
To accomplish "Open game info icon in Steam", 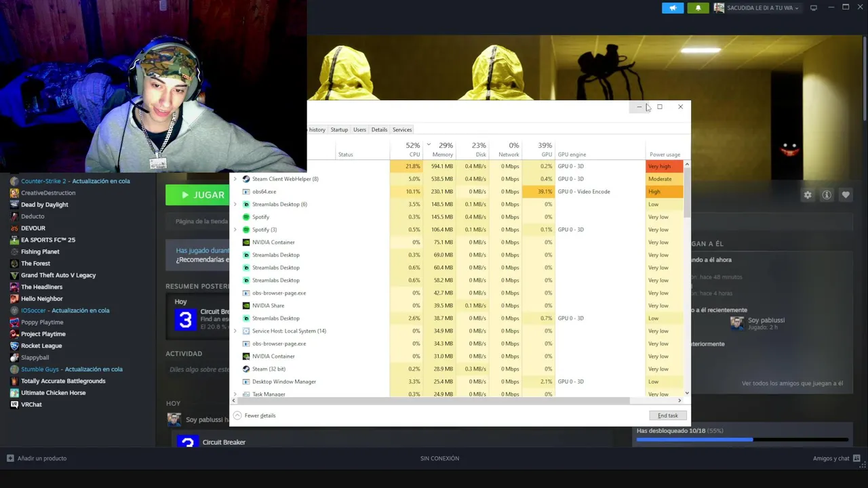I will pos(827,195).
